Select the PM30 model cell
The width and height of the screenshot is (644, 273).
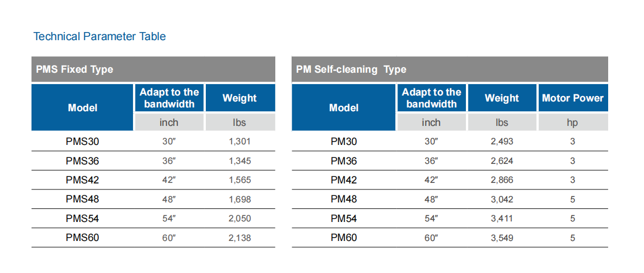[x=344, y=142]
